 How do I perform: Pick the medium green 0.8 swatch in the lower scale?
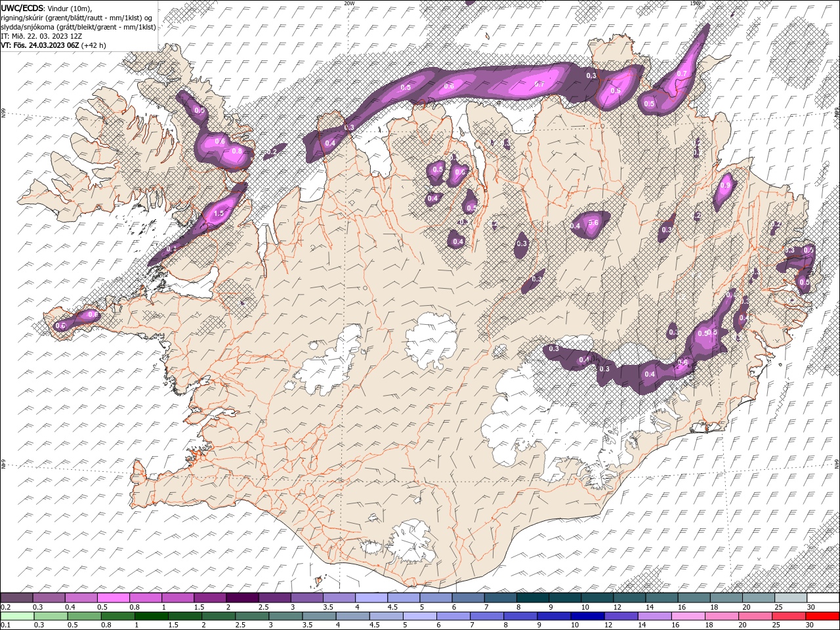[x=117, y=616]
